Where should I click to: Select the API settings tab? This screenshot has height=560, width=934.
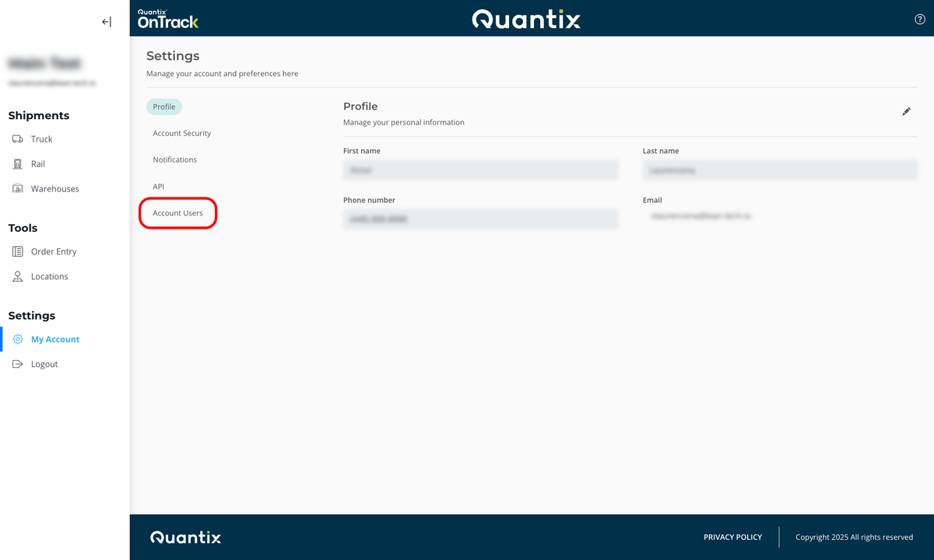[158, 186]
